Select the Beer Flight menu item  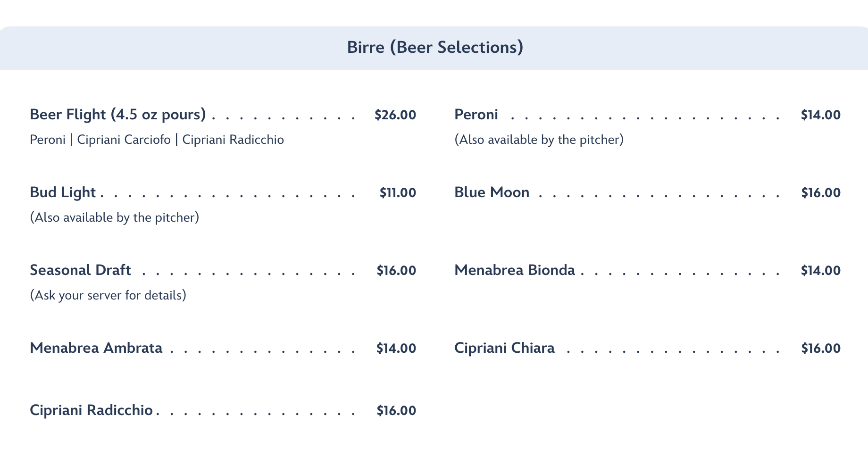point(117,115)
